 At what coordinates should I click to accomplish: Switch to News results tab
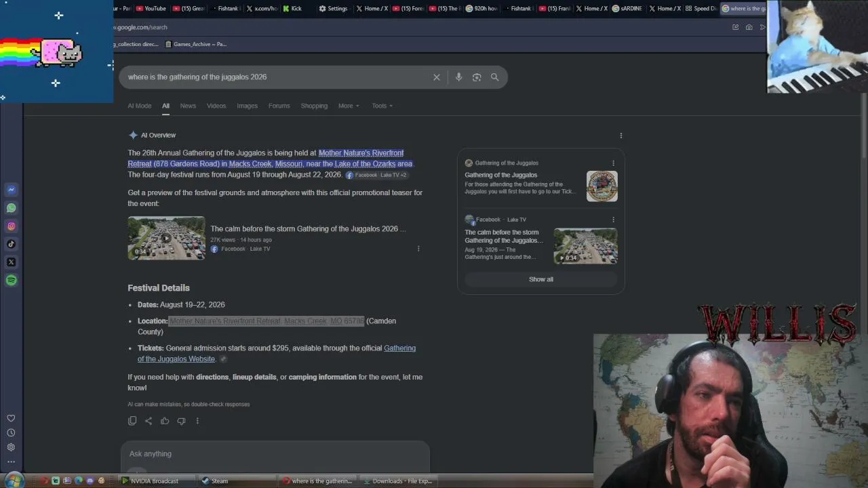[188, 106]
